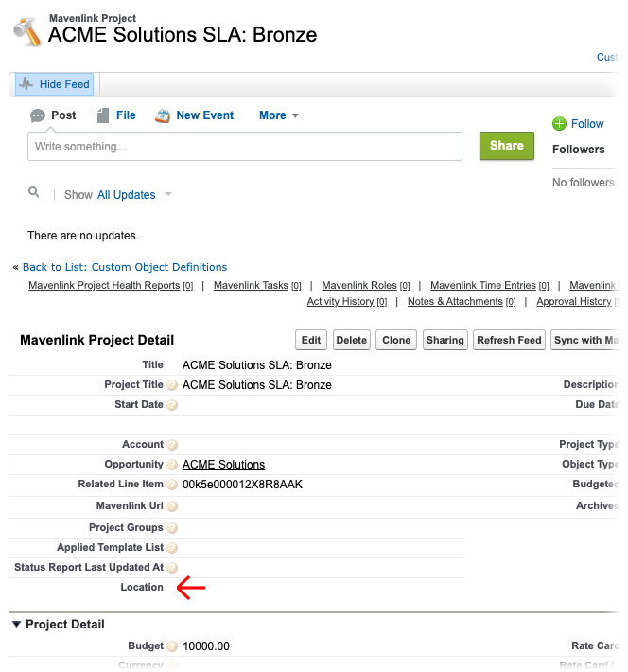The image size is (628, 672).
Task: Click help icon beside Opportunity field
Action: [x=172, y=465]
